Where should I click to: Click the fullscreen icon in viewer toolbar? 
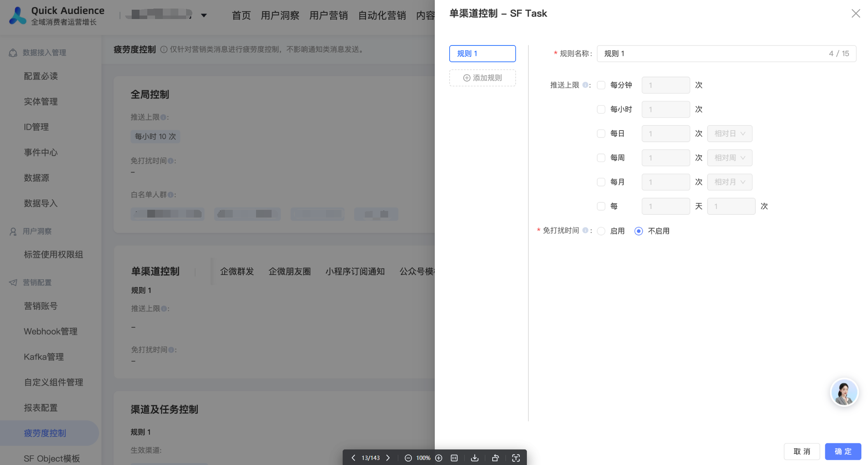pos(516,458)
